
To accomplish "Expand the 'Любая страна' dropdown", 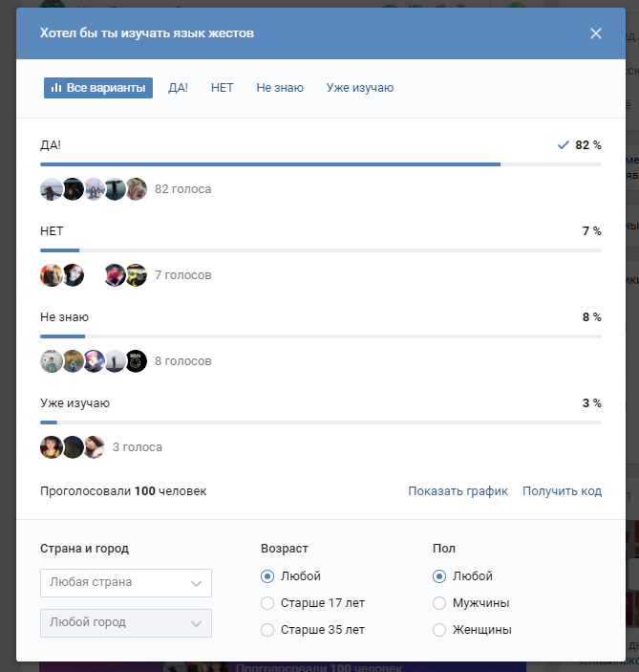I will 126,582.
